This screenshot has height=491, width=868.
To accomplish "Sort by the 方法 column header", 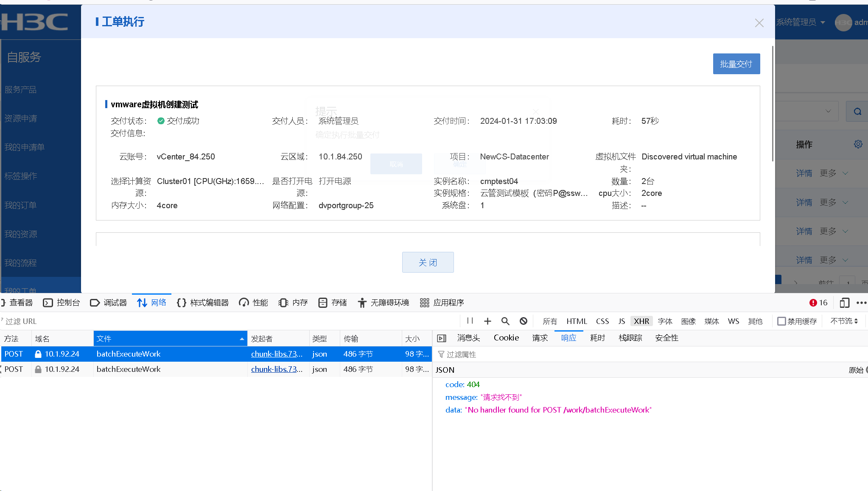I will (16, 339).
